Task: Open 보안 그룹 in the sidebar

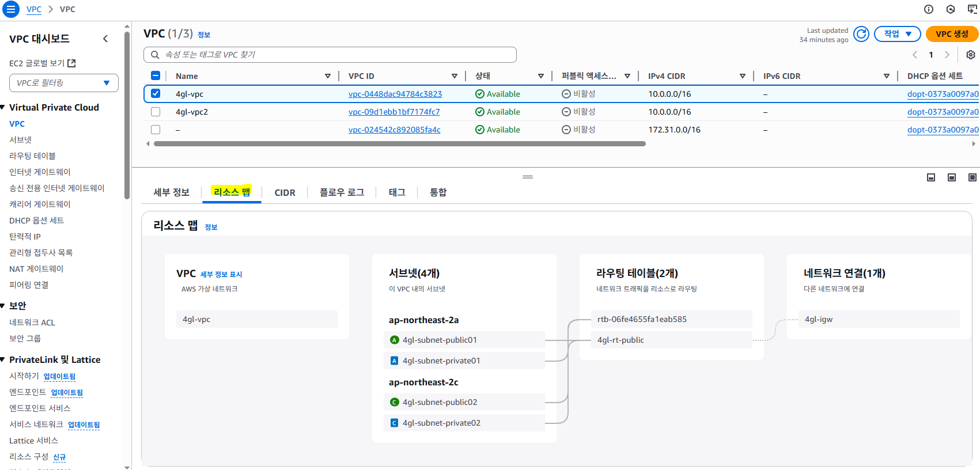Action: [x=25, y=339]
